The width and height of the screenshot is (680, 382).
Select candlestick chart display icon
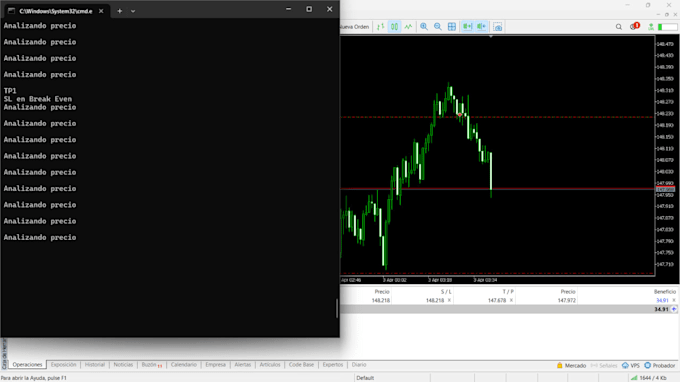coord(394,27)
